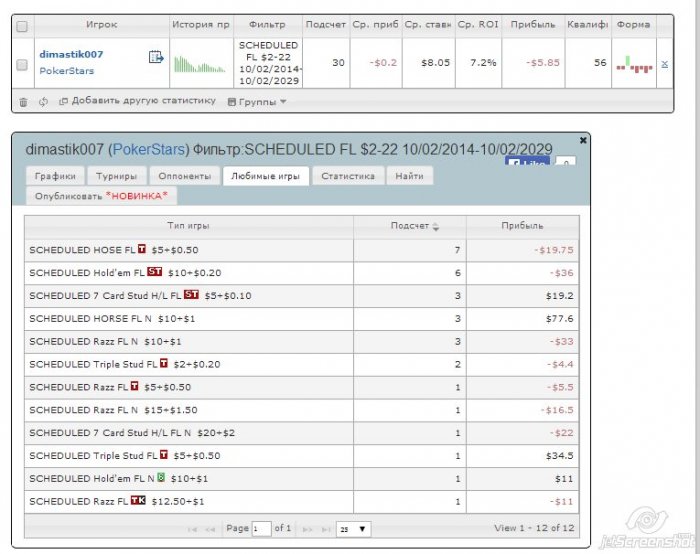Click the Тип игры column header
This screenshot has width=700, height=554.
pos(188,226)
